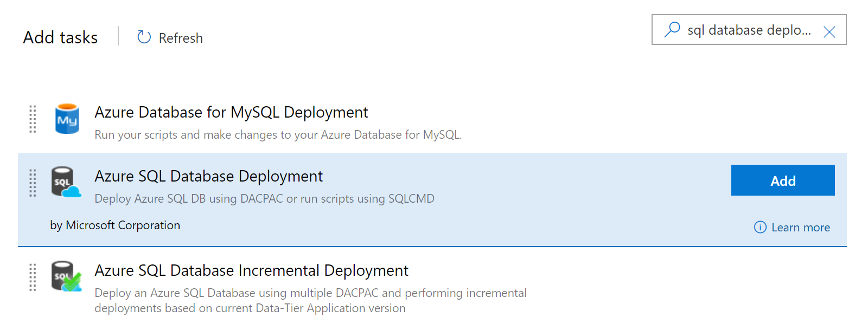Click the MySQL task description text

[x=278, y=135]
